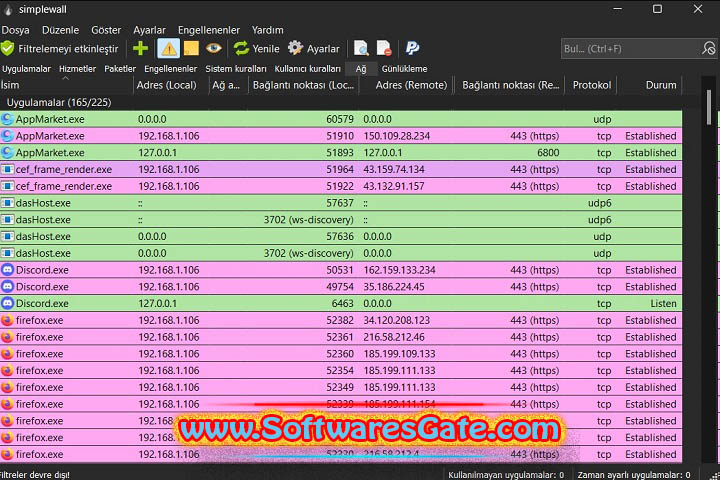
Task: Sort by Durum column header
Action: (651, 85)
